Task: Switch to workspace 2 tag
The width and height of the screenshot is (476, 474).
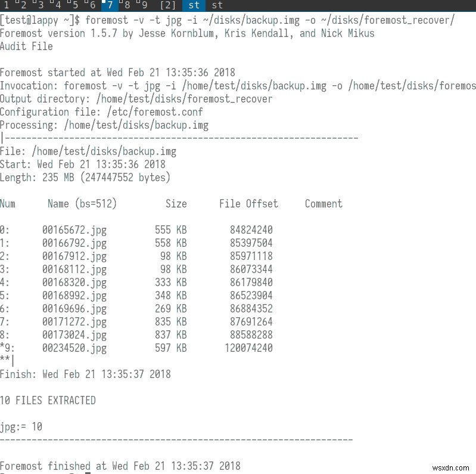Action: point(23,5)
